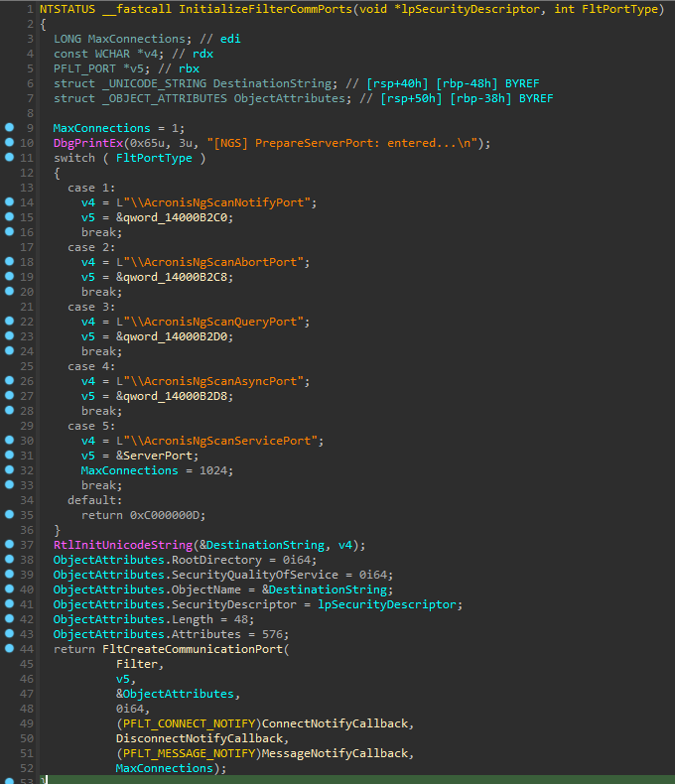
Task: Select string \\AcronisNgScanAsyncPort
Action: point(213,381)
